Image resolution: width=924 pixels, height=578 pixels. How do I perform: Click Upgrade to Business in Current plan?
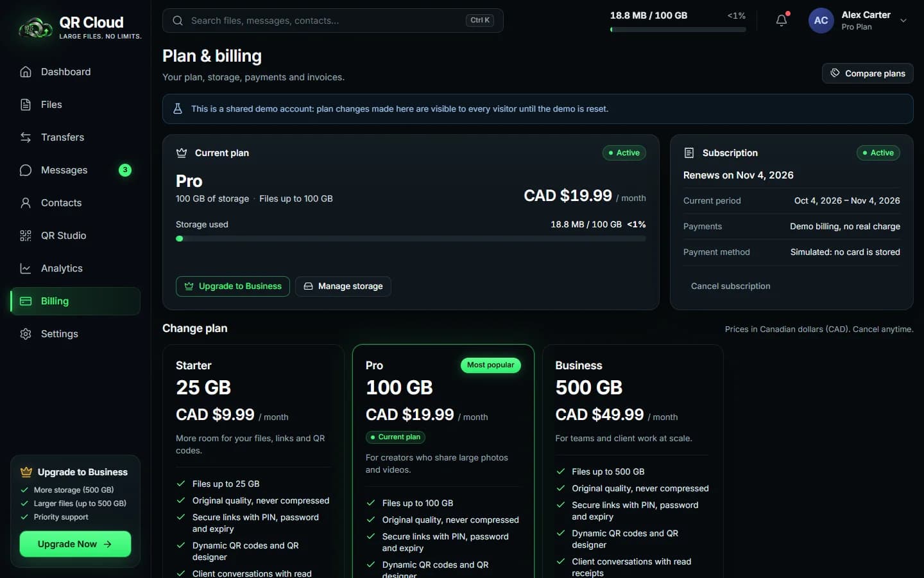point(233,286)
